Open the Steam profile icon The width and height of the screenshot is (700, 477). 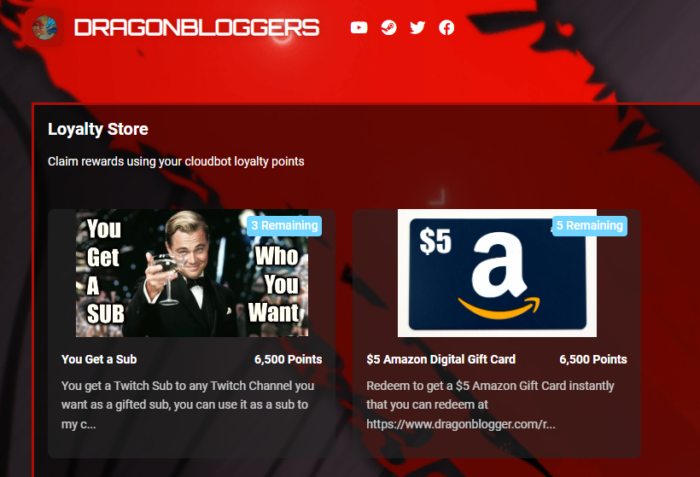[388, 28]
